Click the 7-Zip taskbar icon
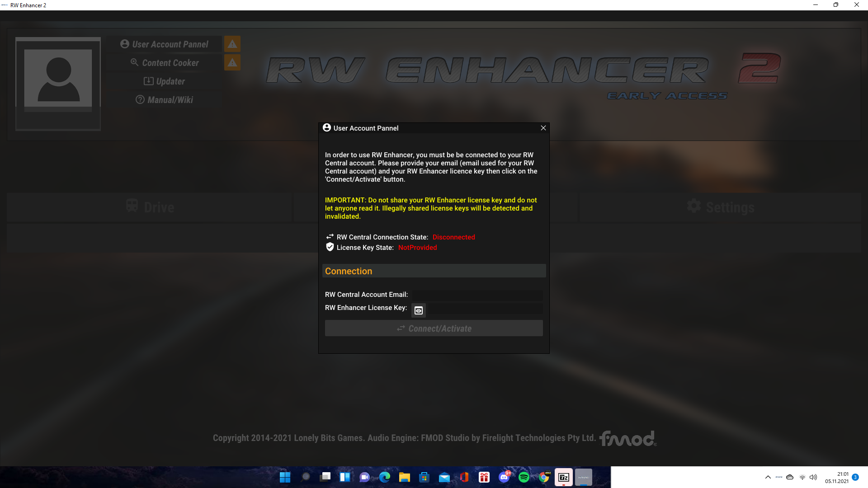 click(564, 477)
